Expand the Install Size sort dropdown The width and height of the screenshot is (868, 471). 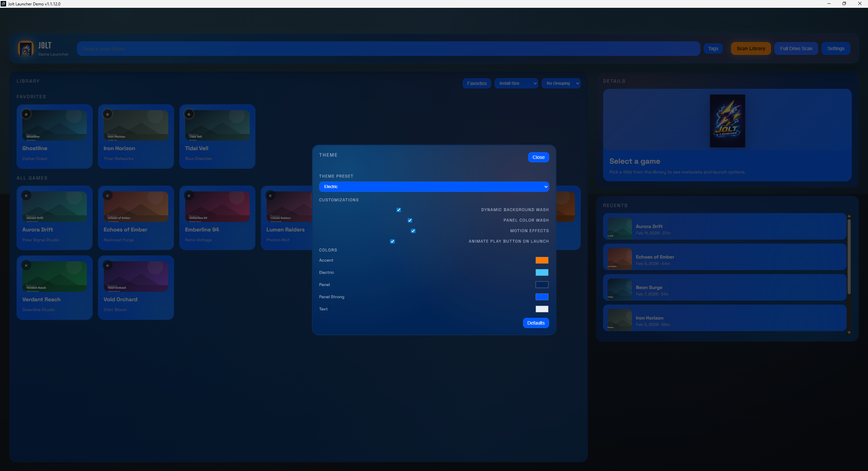coord(516,83)
